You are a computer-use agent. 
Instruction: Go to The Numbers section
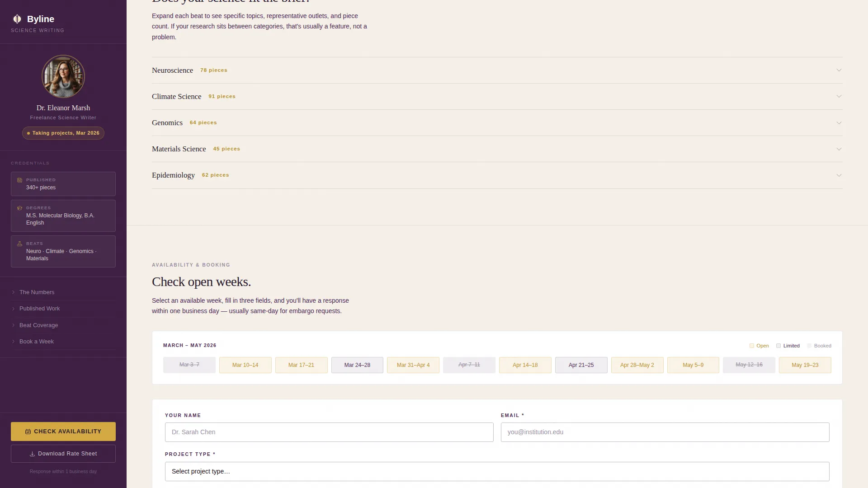click(63, 292)
